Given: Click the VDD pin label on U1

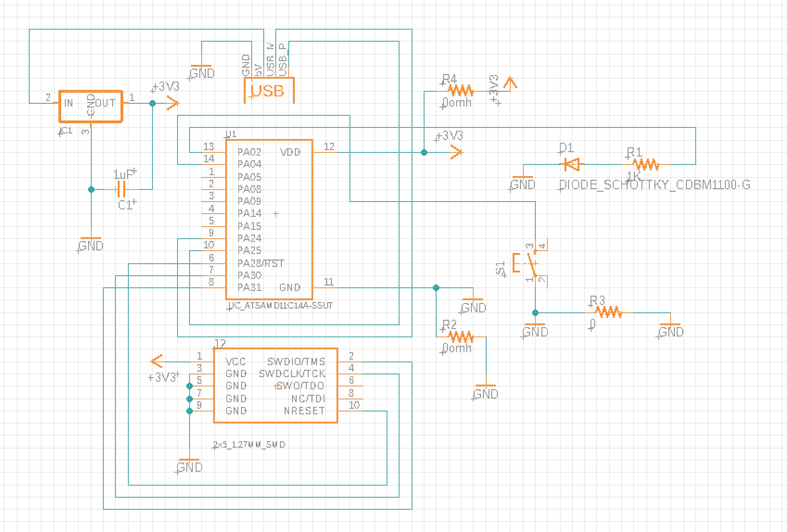Looking at the screenshot, I should tap(290, 152).
